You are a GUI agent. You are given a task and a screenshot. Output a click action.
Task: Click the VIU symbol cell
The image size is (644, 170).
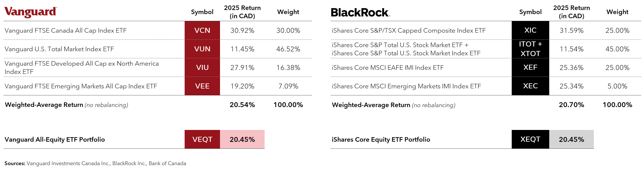point(202,67)
